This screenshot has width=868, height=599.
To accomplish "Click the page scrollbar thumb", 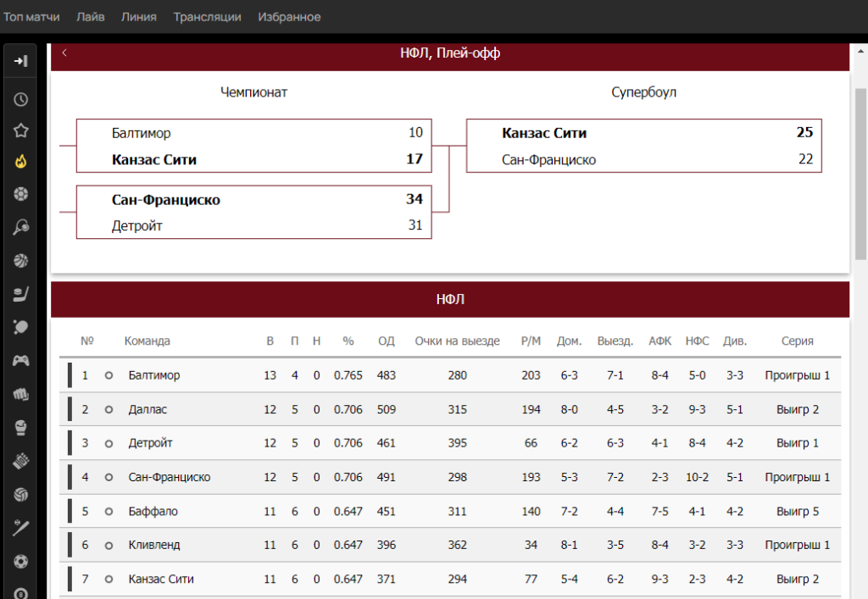I will tap(860, 174).
